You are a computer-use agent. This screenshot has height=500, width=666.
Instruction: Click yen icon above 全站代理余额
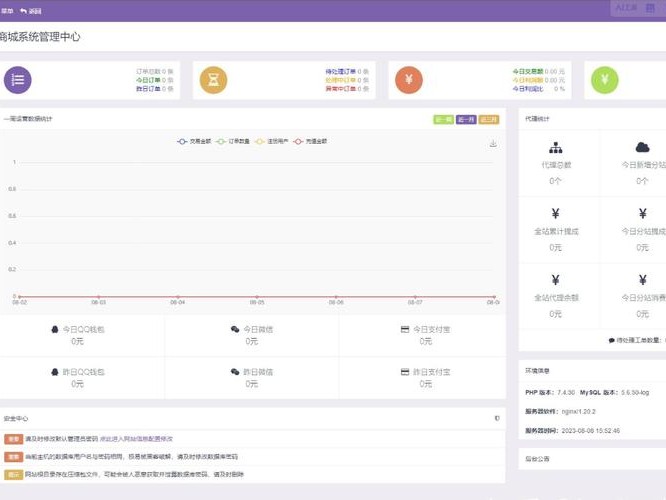(556, 280)
